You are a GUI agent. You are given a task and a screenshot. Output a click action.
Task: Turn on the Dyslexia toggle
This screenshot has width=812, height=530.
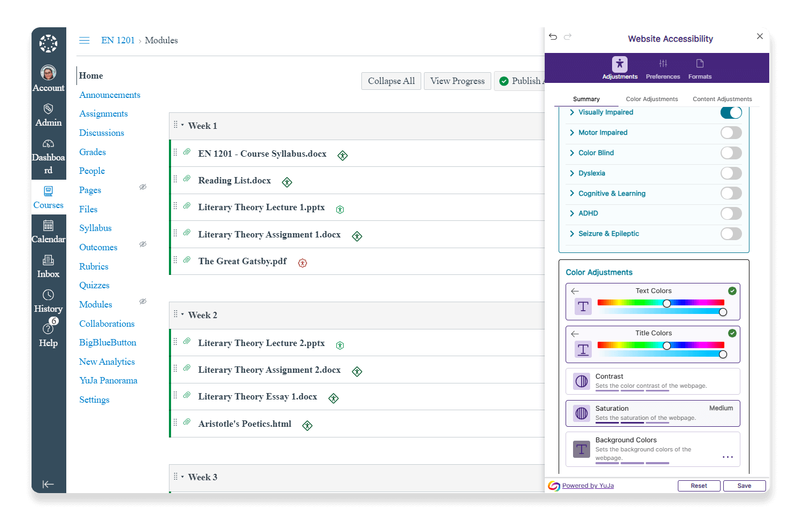[x=731, y=173]
